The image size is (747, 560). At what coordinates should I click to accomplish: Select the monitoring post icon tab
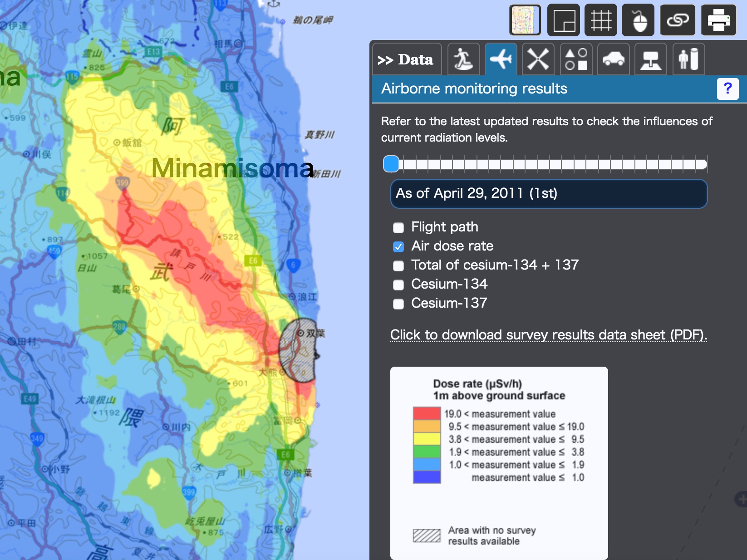(x=651, y=59)
